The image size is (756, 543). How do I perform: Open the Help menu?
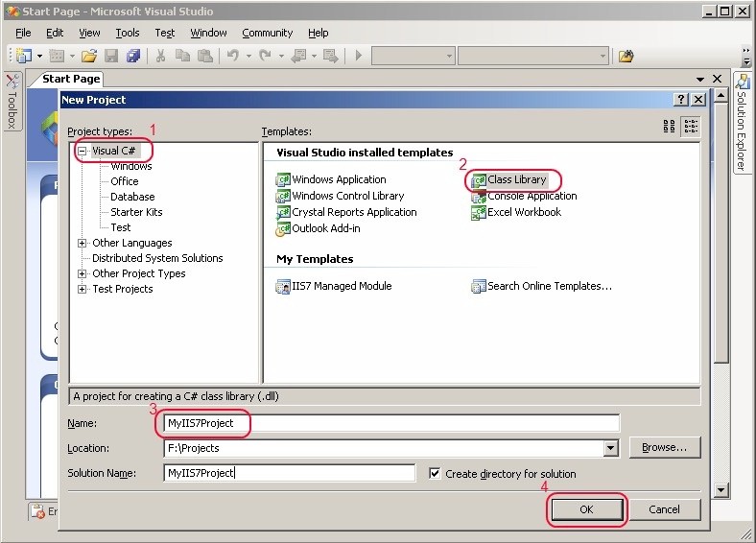319,33
